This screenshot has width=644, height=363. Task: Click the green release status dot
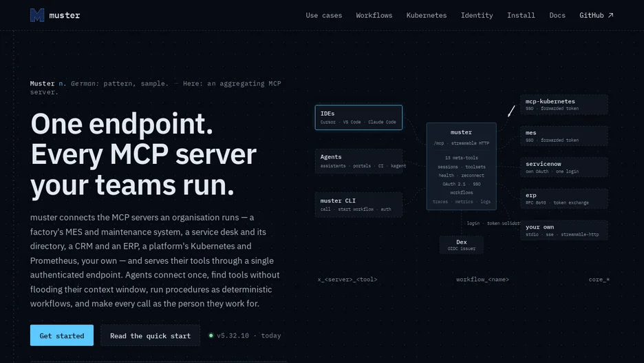(211, 335)
